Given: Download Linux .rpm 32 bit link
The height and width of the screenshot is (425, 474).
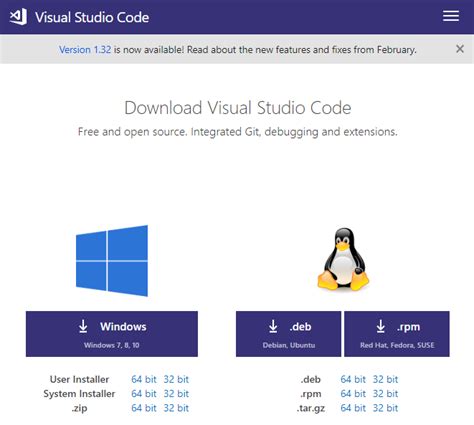Looking at the screenshot, I should [385, 394].
